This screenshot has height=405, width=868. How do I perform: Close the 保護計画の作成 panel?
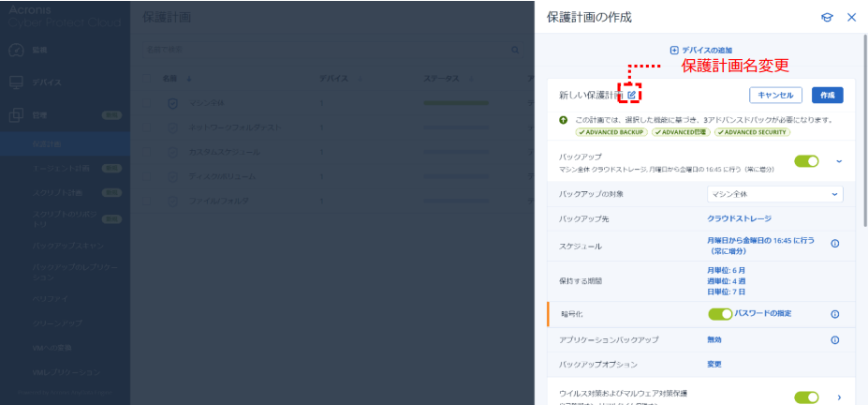click(851, 18)
